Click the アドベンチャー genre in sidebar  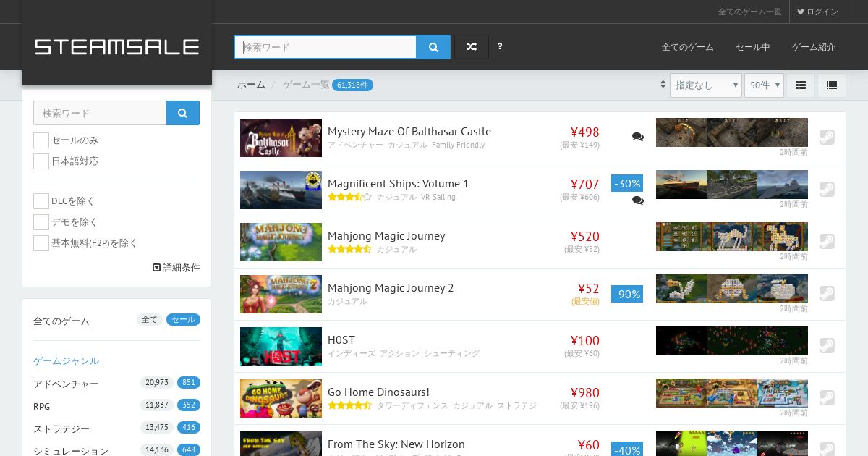click(66, 384)
